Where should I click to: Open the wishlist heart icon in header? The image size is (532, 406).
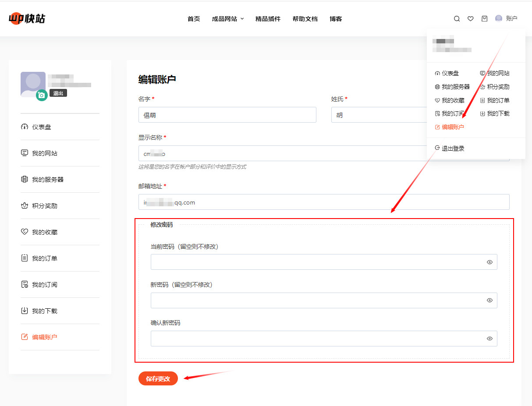point(470,19)
